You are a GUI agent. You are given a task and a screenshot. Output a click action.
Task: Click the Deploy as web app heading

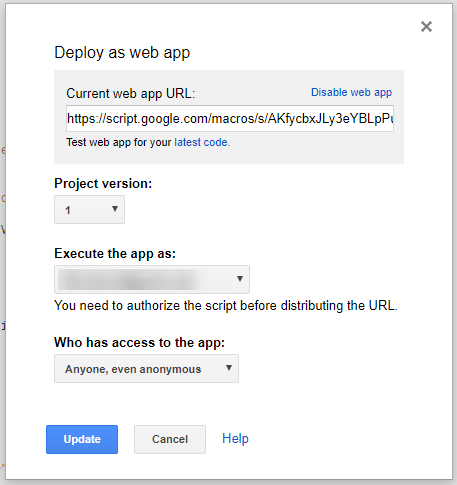122,53
